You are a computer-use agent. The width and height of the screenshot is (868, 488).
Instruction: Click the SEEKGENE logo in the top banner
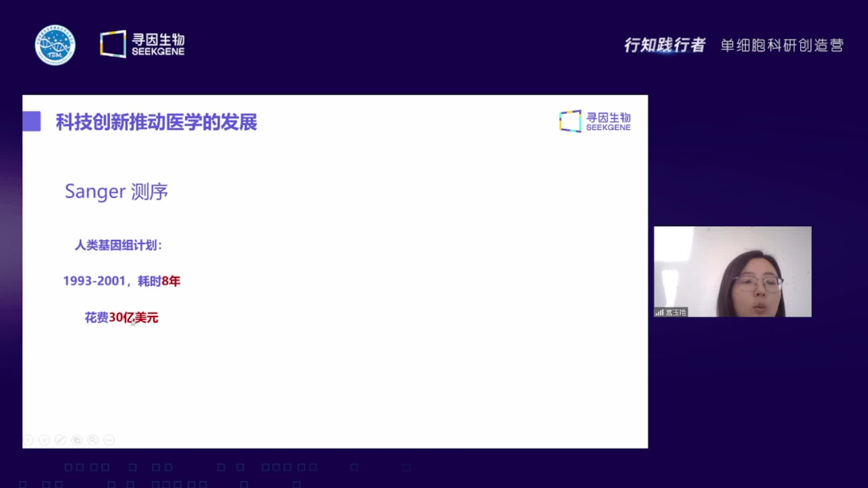point(142,44)
